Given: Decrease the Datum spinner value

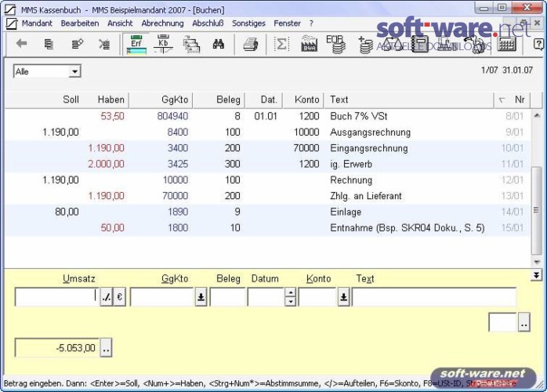Looking at the screenshot, I should tap(290, 302).
